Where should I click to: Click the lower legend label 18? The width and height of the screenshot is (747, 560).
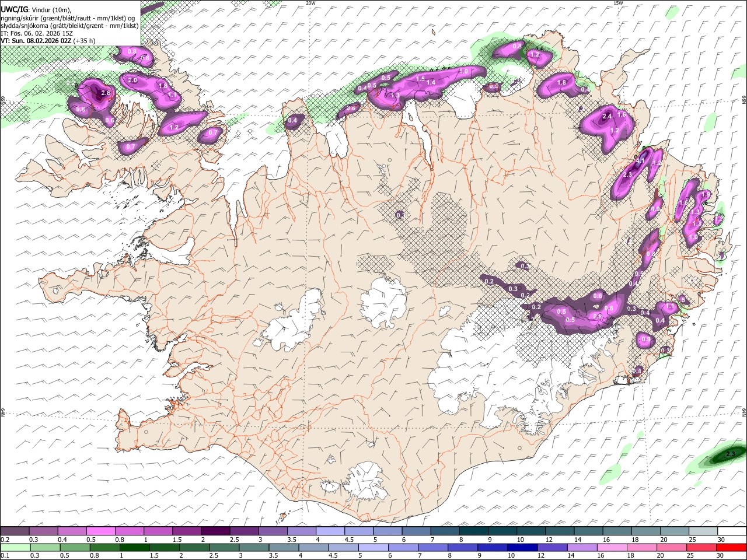click(631, 556)
